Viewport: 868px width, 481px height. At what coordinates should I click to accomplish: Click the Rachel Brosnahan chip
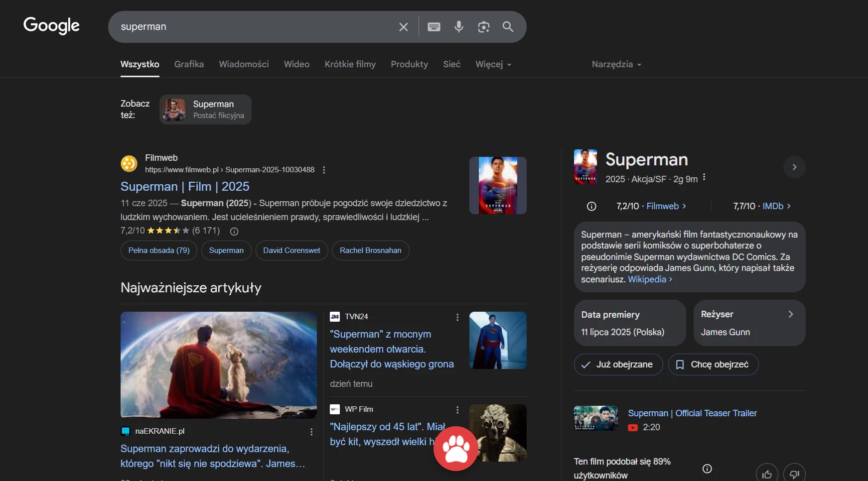pos(370,250)
